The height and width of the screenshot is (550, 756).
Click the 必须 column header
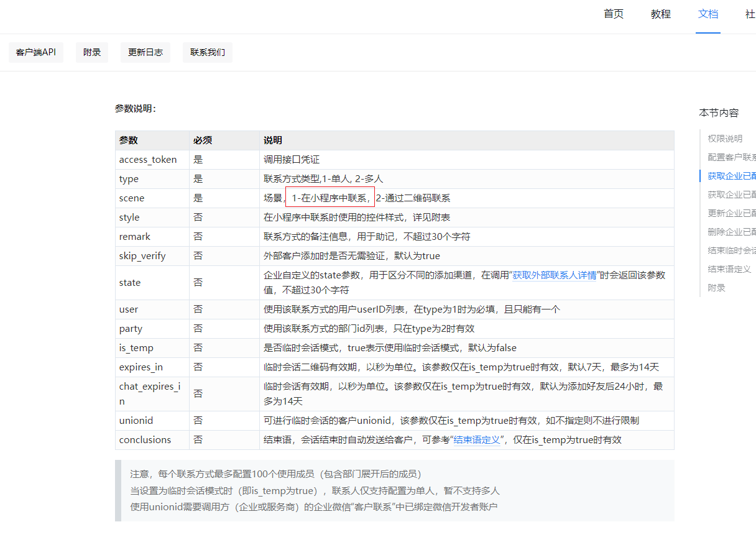(x=224, y=140)
